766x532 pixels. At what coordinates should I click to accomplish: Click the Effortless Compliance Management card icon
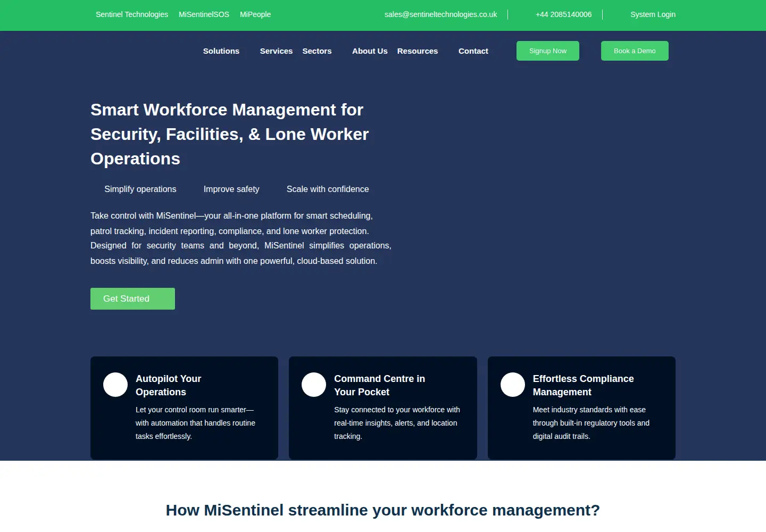click(x=513, y=385)
